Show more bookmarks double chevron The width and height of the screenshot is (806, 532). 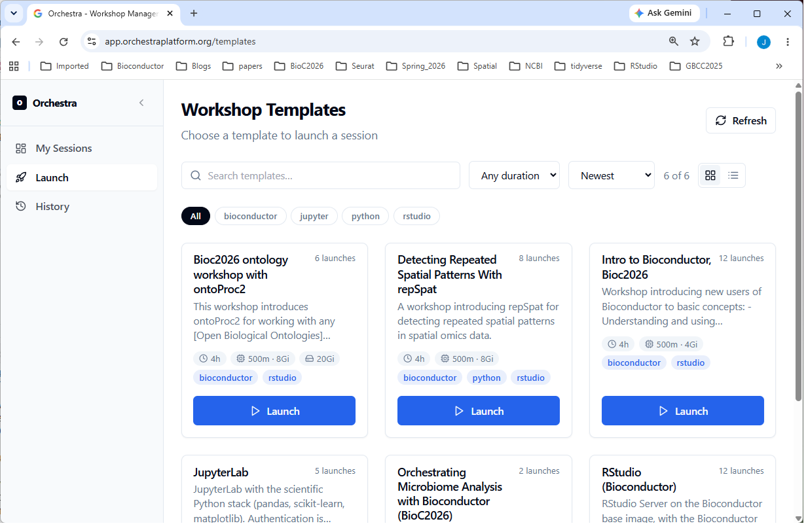[x=779, y=66]
